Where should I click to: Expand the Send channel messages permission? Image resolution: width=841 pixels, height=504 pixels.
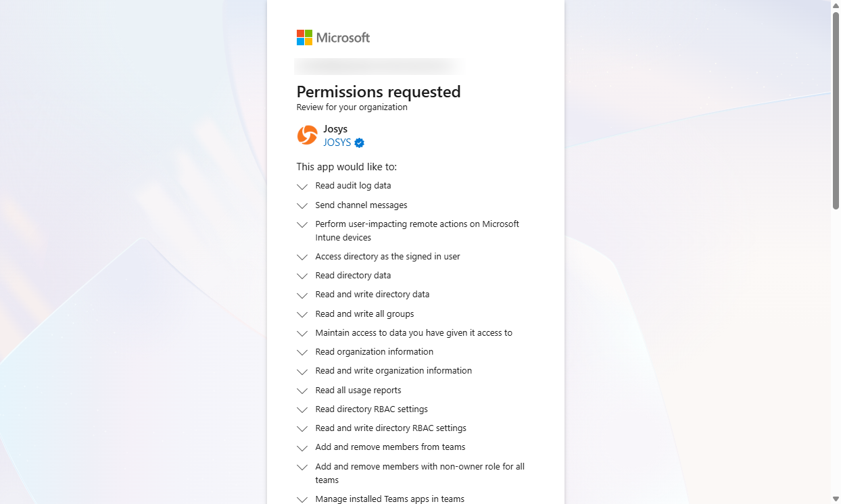click(302, 205)
